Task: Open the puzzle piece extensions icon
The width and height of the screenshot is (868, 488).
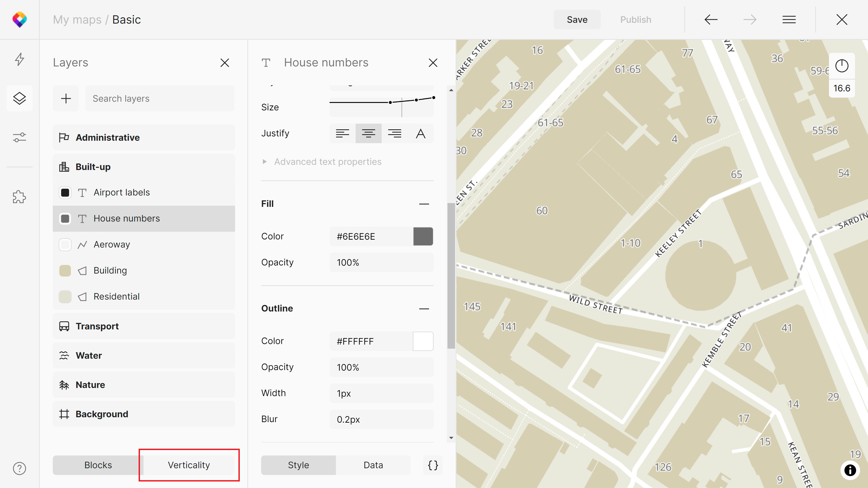Action: pyautogui.click(x=20, y=197)
